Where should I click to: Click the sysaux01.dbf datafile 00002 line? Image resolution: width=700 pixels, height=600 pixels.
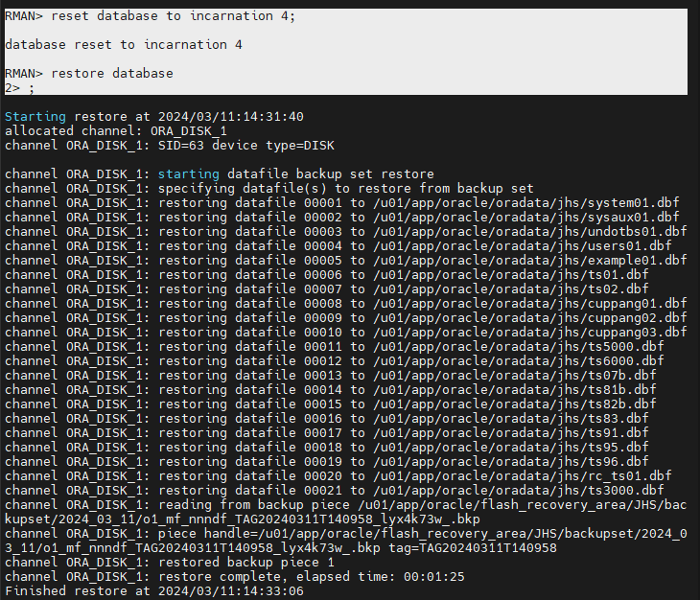pos(342,217)
